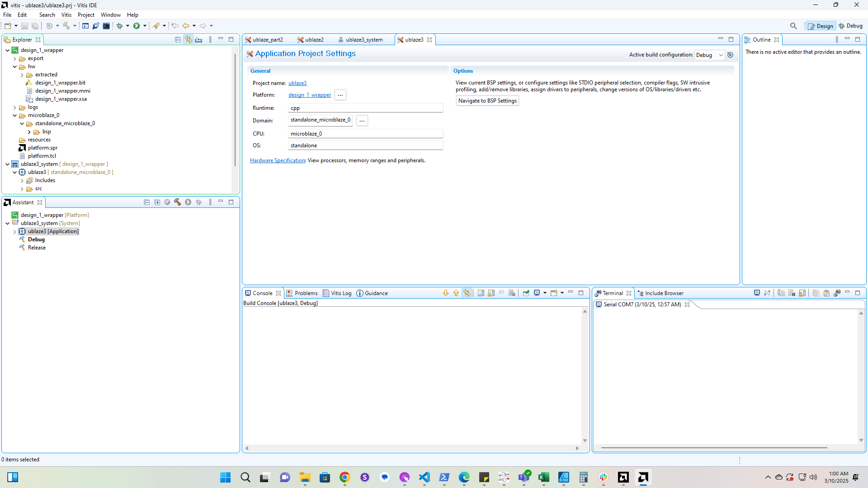The height and width of the screenshot is (488, 868).
Task: Click the Pin Console icon
Action: [x=526, y=293]
